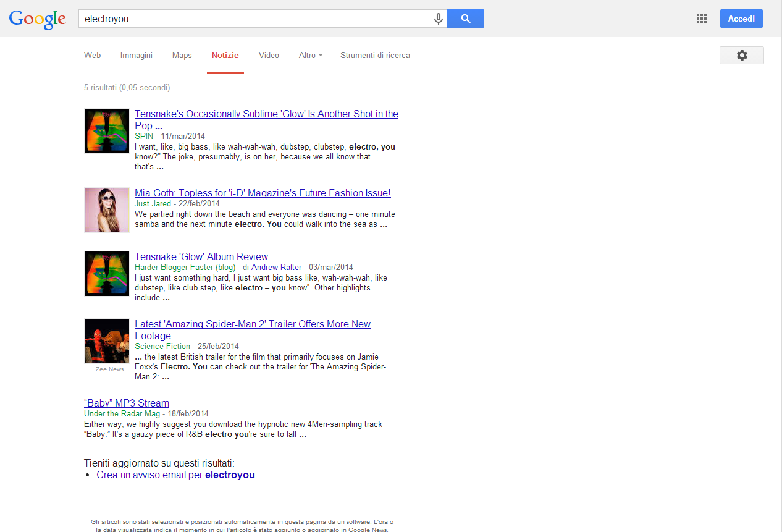Image resolution: width=782 pixels, height=532 pixels.
Task: Select the Video tab
Action: [269, 55]
